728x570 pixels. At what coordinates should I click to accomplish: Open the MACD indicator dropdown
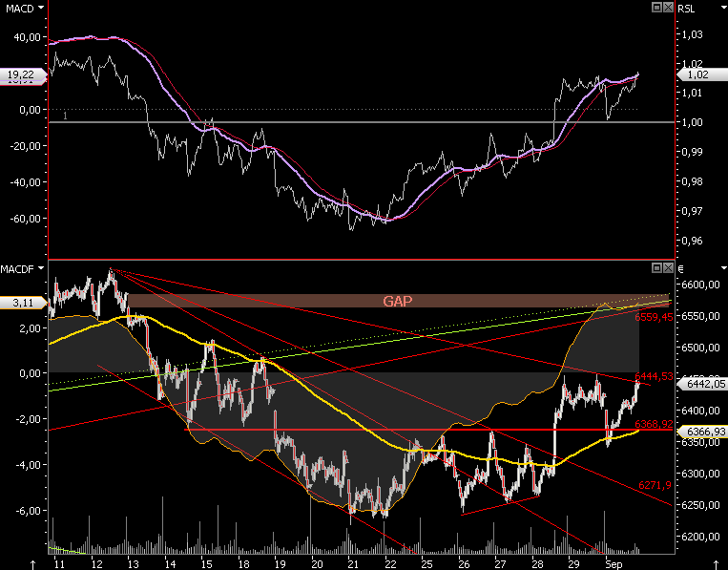click(41, 8)
